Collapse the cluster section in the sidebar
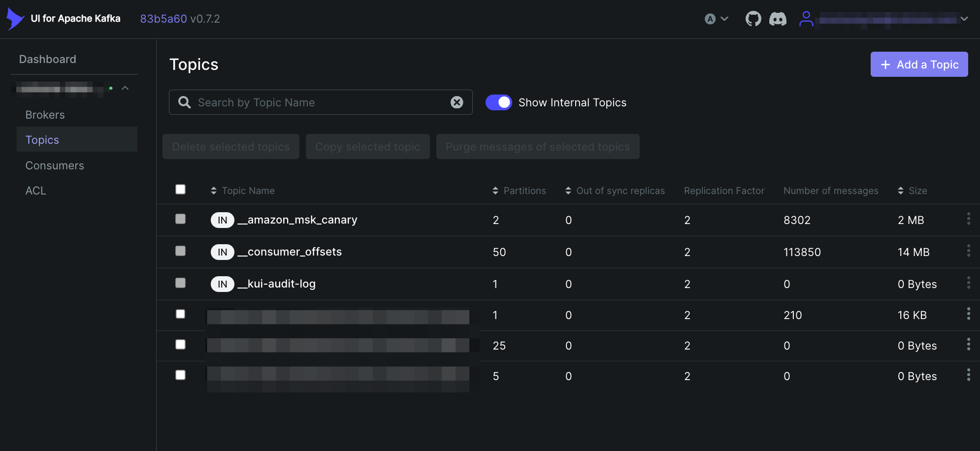Image resolution: width=980 pixels, height=451 pixels. (x=126, y=88)
